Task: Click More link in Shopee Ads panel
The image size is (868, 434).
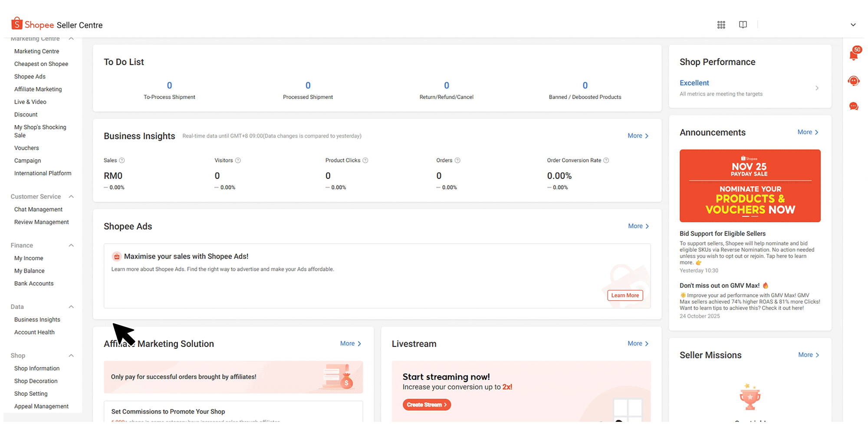Action: (638, 226)
